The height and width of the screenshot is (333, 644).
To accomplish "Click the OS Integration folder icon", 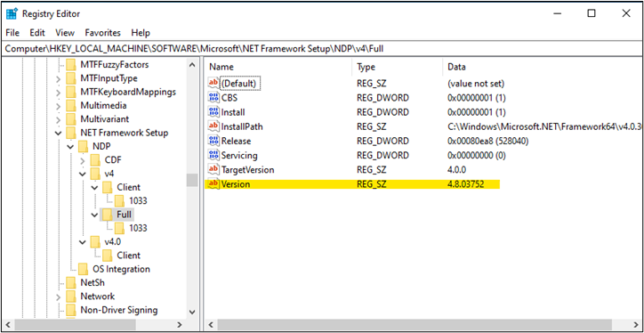I will (x=84, y=269).
